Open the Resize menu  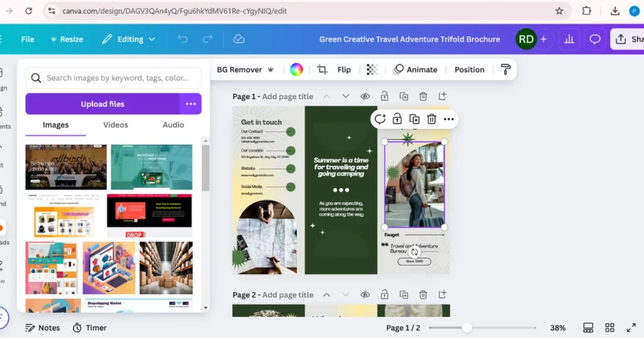[67, 40]
